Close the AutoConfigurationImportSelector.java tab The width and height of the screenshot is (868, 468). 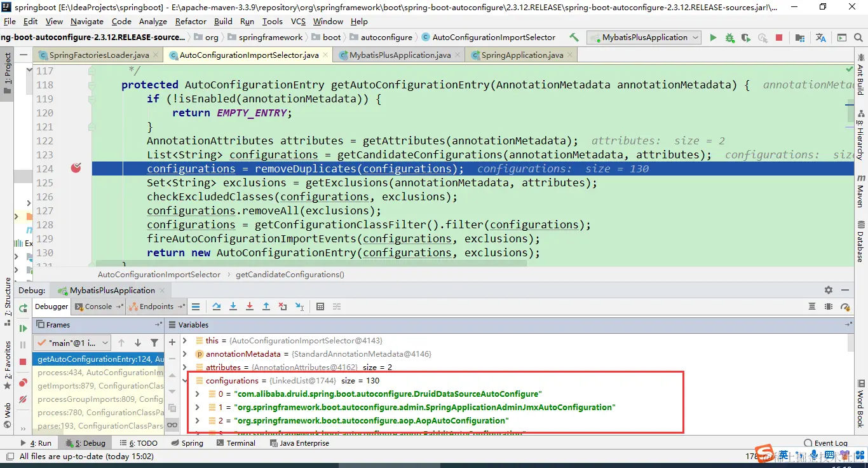(325, 55)
